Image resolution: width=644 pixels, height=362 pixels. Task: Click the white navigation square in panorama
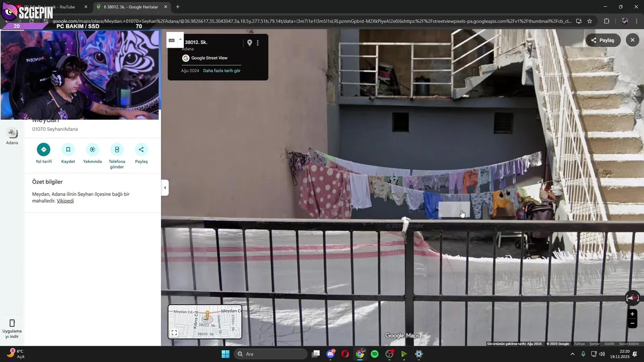(x=454, y=210)
